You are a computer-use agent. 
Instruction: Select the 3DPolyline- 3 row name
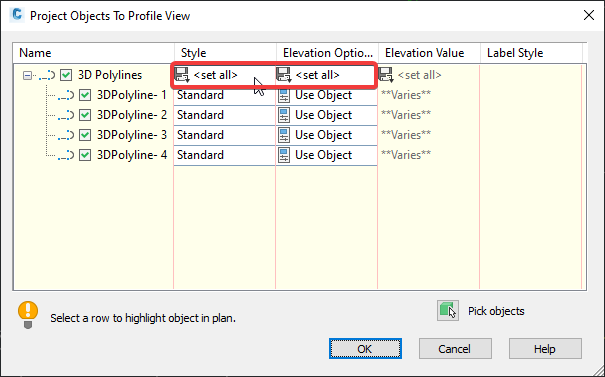pos(132,135)
